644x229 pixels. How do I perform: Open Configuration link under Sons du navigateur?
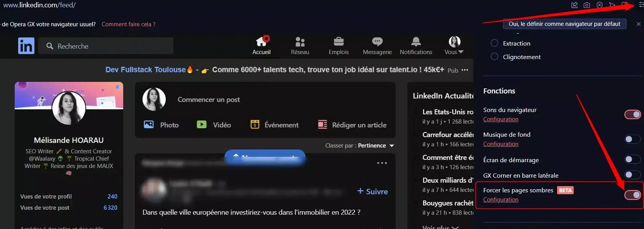click(x=501, y=119)
